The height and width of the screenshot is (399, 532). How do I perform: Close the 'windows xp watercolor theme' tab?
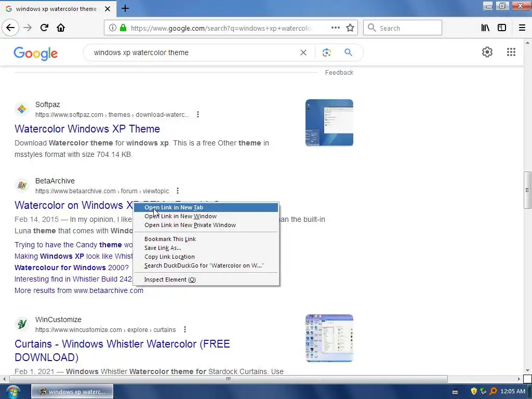[108, 9]
